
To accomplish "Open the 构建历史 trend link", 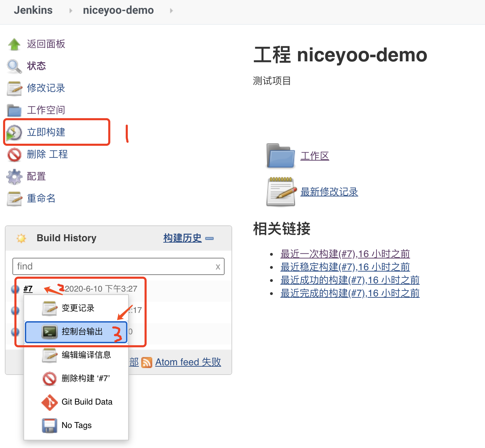I will coord(183,238).
